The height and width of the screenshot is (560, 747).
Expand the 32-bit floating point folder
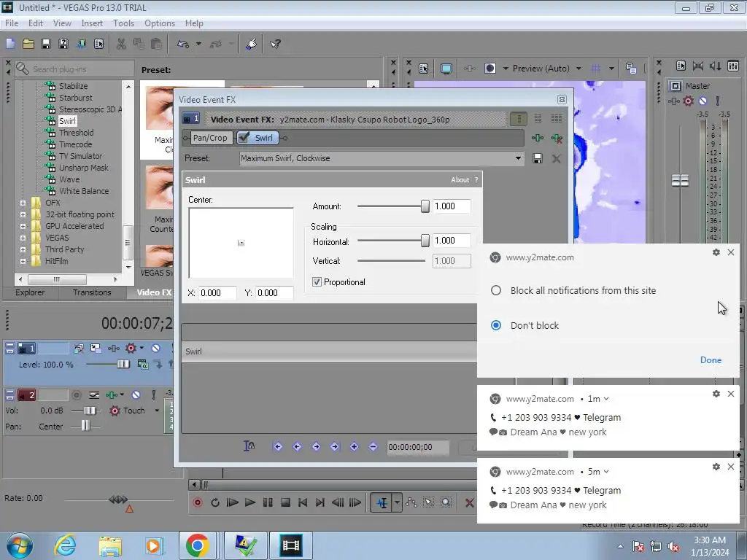tap(23, 214)
